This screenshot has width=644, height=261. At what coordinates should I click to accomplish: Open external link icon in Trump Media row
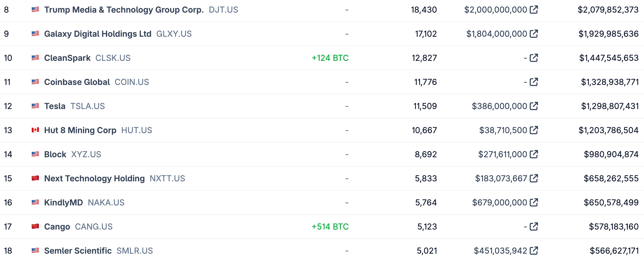click(534, 10)
